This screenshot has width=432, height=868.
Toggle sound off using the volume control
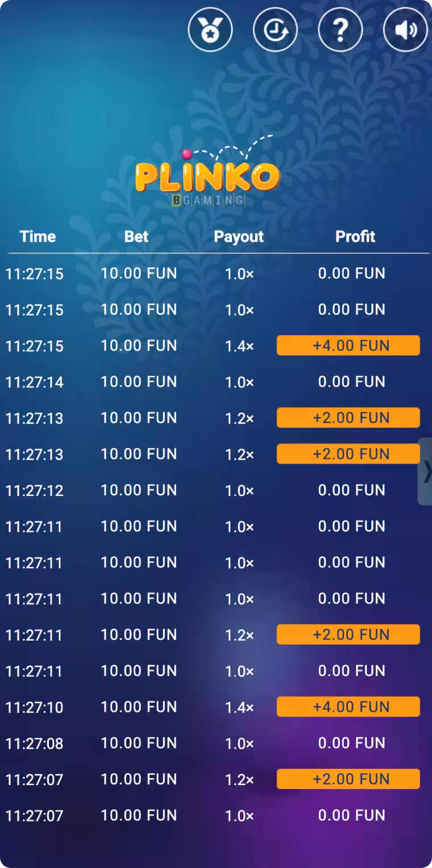click(405, 30)
